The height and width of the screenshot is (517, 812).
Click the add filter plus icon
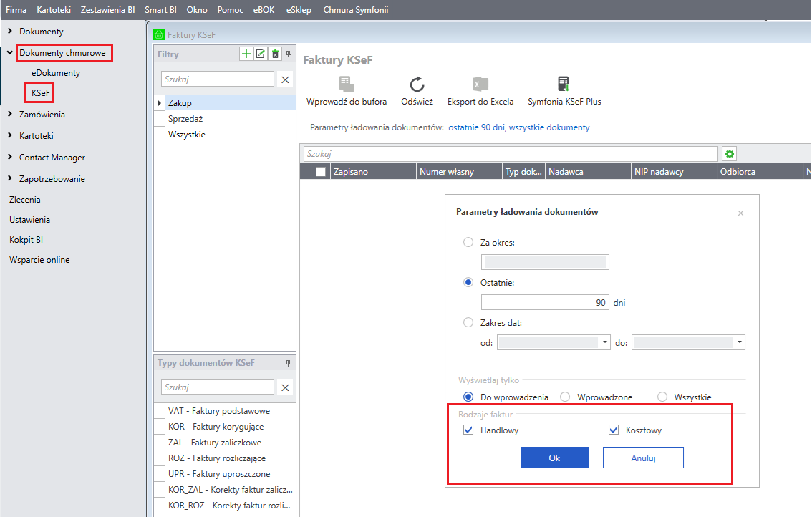click(246, 54)
